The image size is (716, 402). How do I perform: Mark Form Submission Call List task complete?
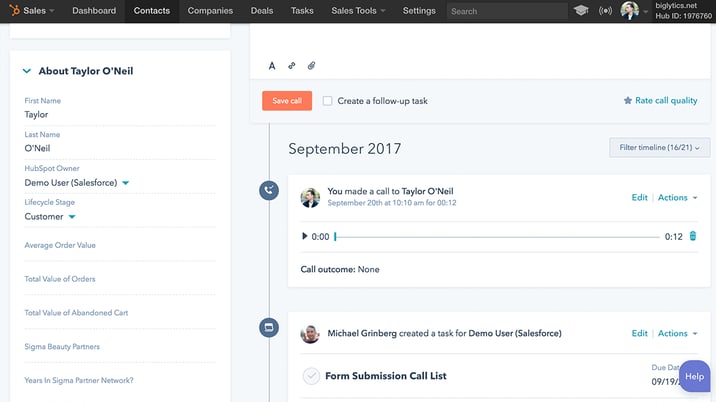pyautogui.click(x=311, y=376)
